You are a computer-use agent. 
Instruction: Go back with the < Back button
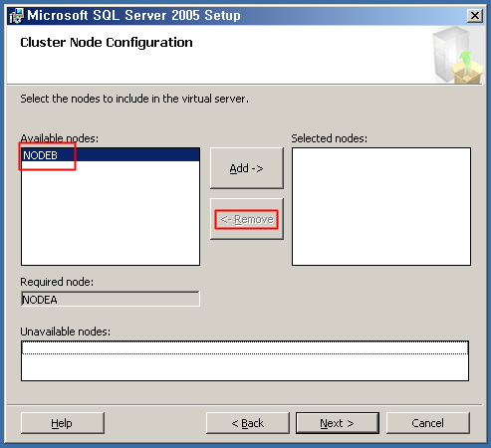click(x=248, y=423)
